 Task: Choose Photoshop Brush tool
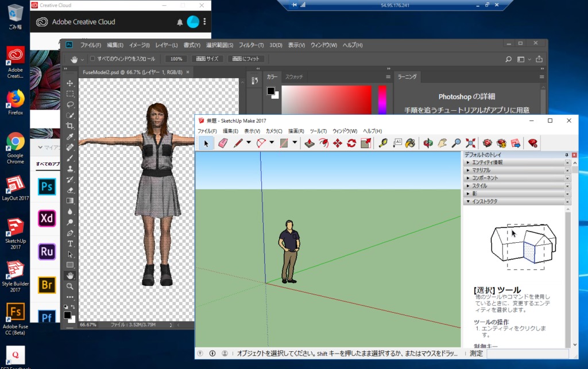70,158
